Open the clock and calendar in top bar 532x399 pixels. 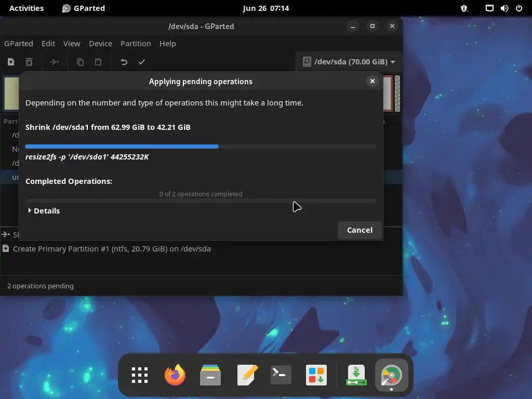point(265,8)
